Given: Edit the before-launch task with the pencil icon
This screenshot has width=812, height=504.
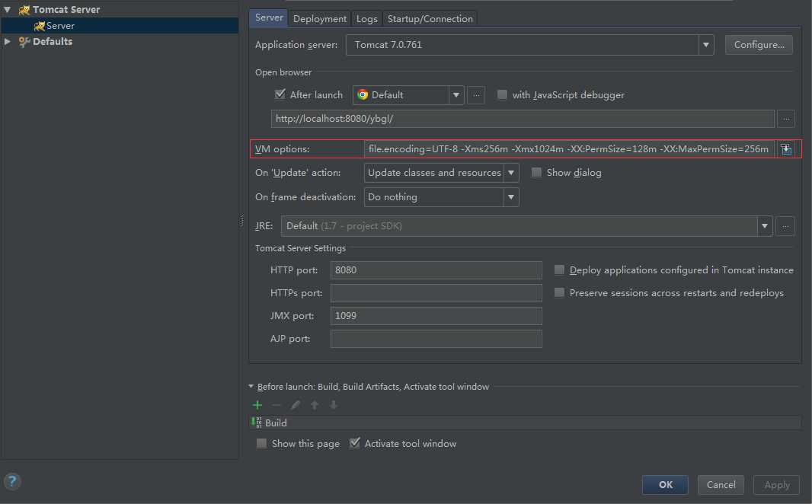Looking at the screenshot, I should pos(296,405).
